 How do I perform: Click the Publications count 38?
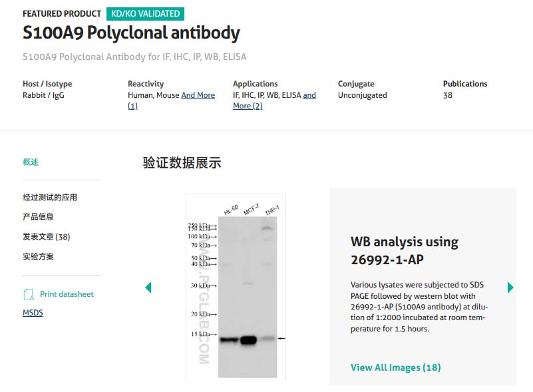[448, 95]
